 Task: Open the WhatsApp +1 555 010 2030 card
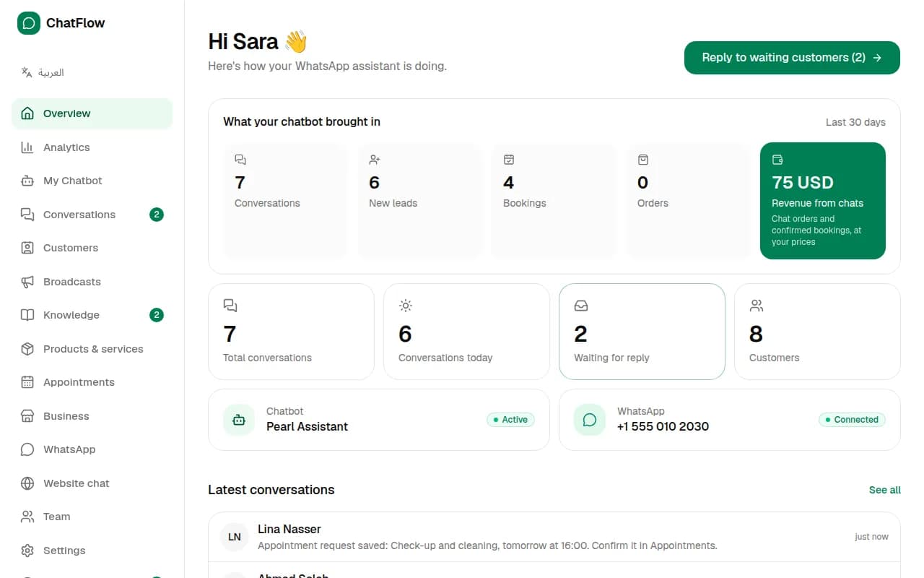point(730,420)
